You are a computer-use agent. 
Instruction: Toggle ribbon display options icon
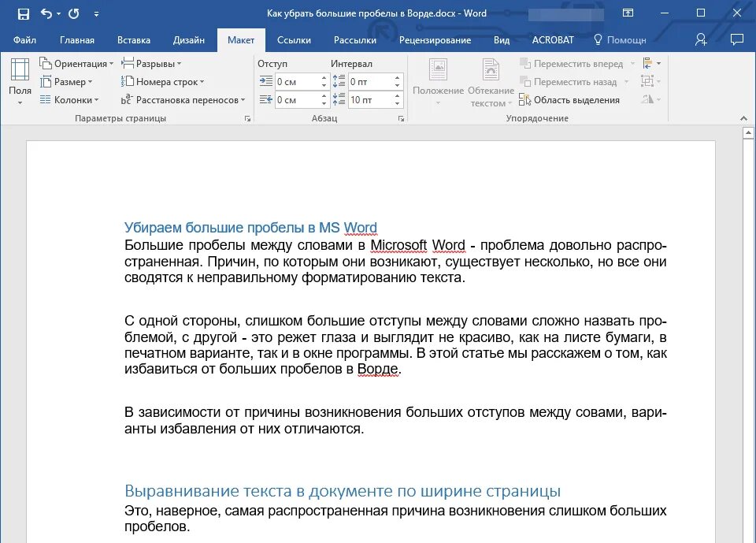pyautogui.click(x=628, y=13)
